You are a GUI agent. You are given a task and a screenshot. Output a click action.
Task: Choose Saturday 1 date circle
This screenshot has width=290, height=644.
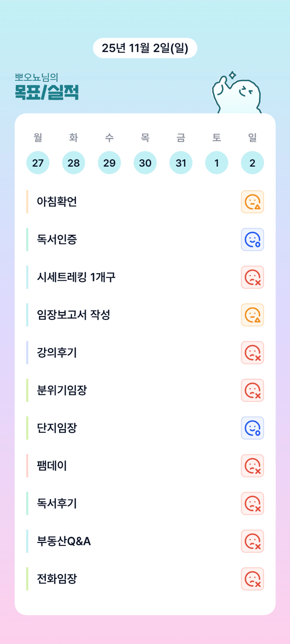point(217,163)
